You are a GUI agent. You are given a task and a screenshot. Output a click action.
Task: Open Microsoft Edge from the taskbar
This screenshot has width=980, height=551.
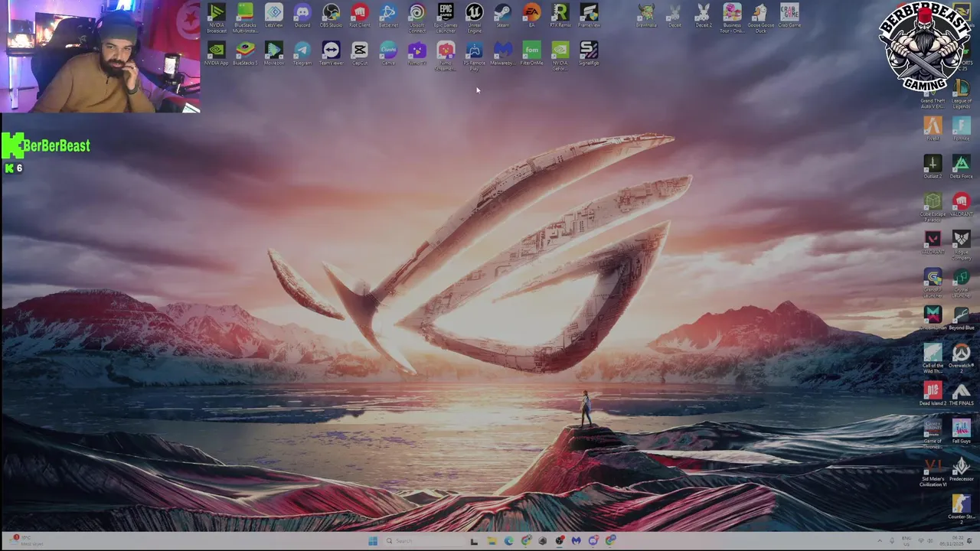click(508, 541)
